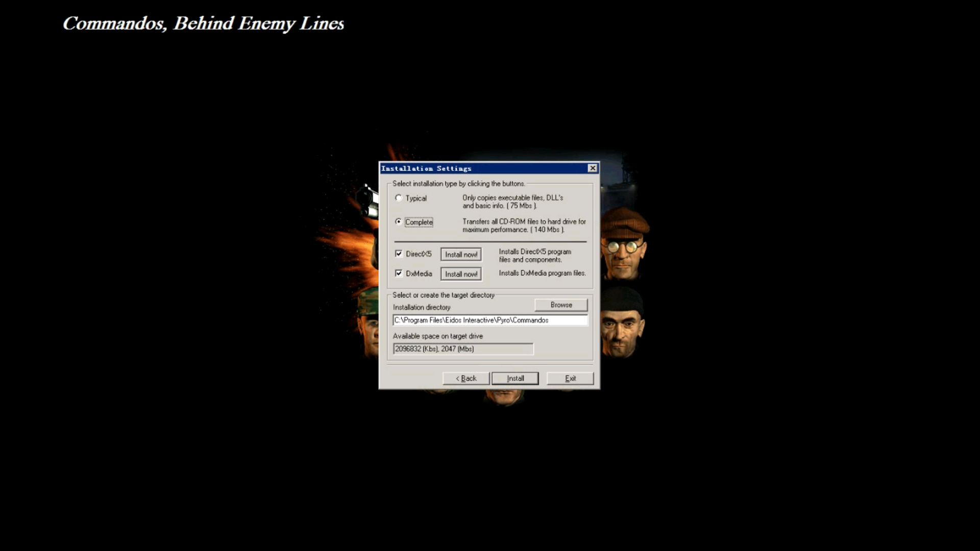Image resolution: width=980 pixels, height=551 pixels.
Task: Uncheck the DxMedia checkbox
Action: point(399,273)
